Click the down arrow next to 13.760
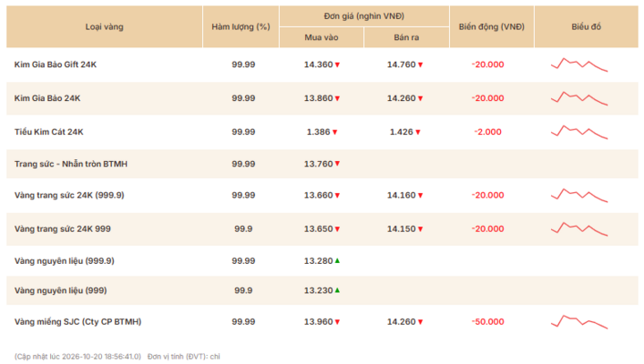 coord(337,164)
